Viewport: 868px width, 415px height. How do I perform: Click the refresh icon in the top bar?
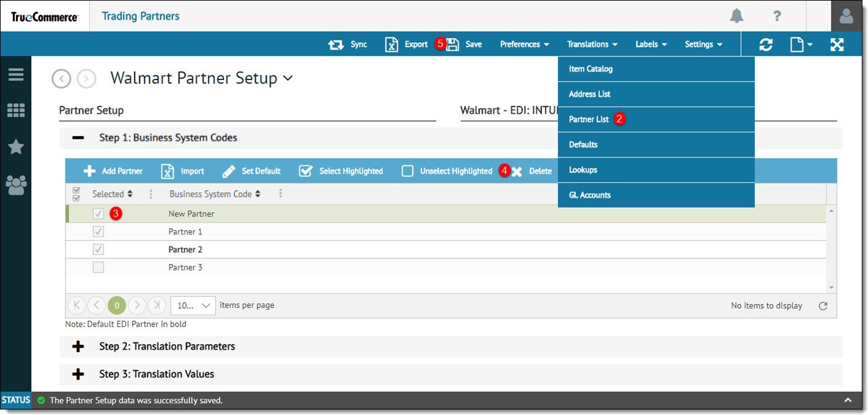tap(766, 44)
